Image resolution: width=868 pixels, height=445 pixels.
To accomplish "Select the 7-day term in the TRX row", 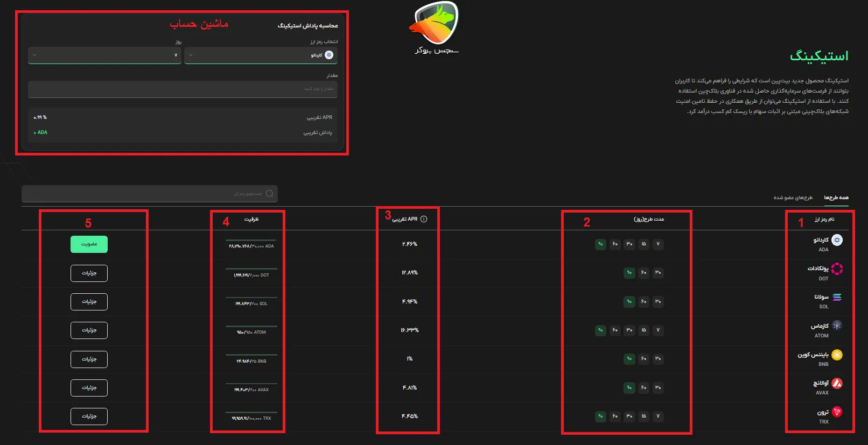I will click(657, 416).
